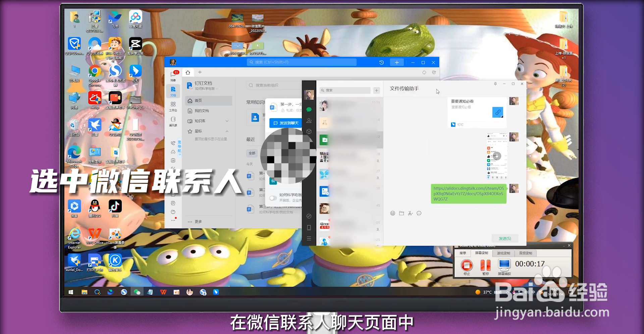This screenshot has height=334, width=644.
Task: Open the 重要通知必看 shared card
Action: click(x=477, y=113)
